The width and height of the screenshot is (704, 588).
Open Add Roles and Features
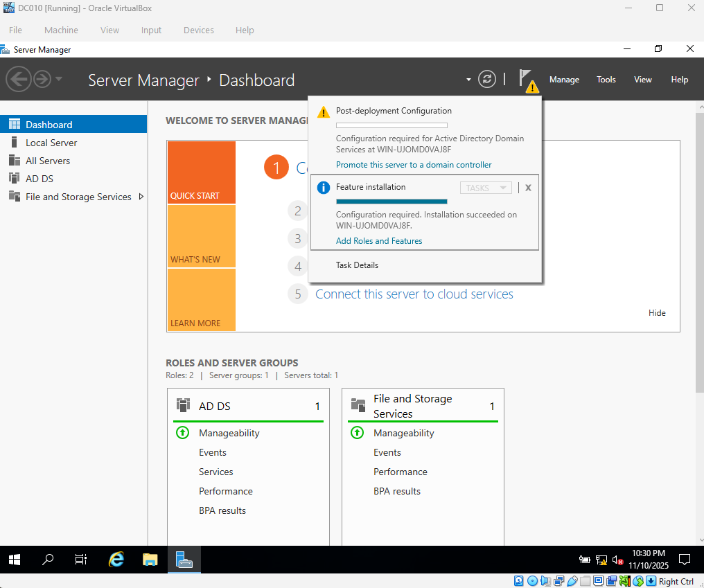coord(379,240)
